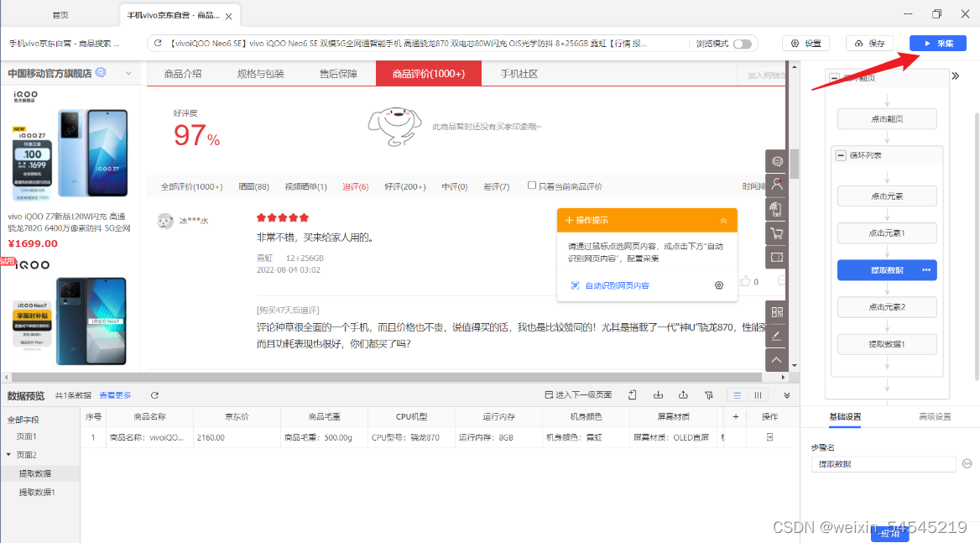Screen dimensions: 980x543
Task: Add a new field with plus icon
Action: click(736, 417)
